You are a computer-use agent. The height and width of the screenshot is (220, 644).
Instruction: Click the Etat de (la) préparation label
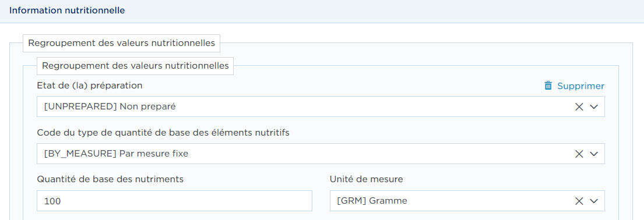tap(90, 86)
